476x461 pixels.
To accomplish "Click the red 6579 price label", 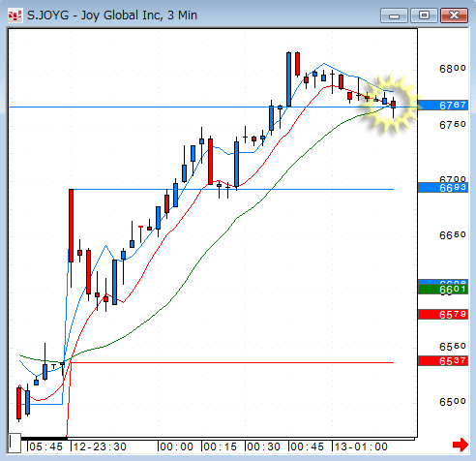I will click(x=443, y=315).
